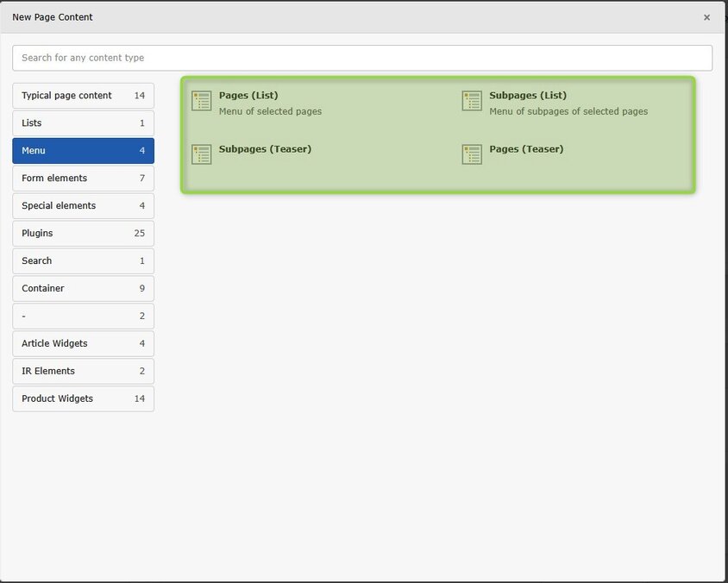Click the Subpages (List) menu icon
The image size is (728, 583).
(x=472, y=101)
